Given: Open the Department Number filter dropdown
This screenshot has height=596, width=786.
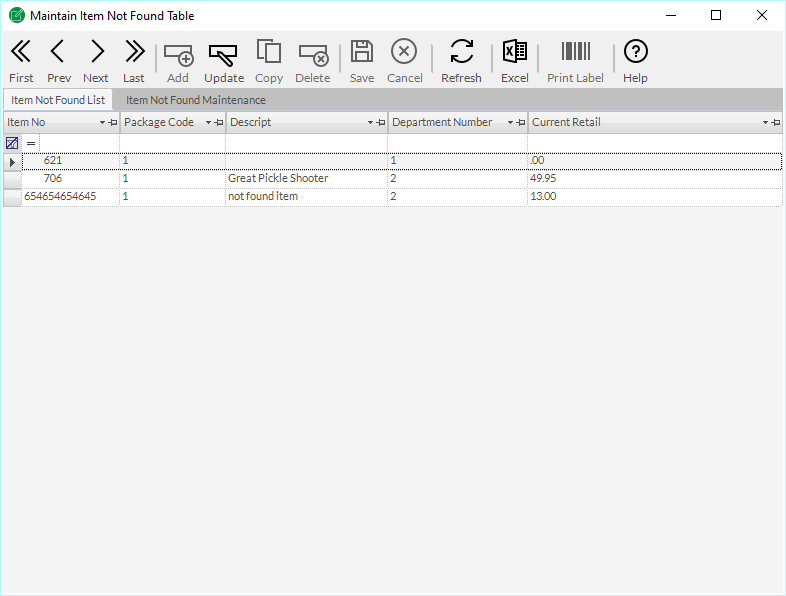Looking at the screenshot, I should click(x=510, y=123).
